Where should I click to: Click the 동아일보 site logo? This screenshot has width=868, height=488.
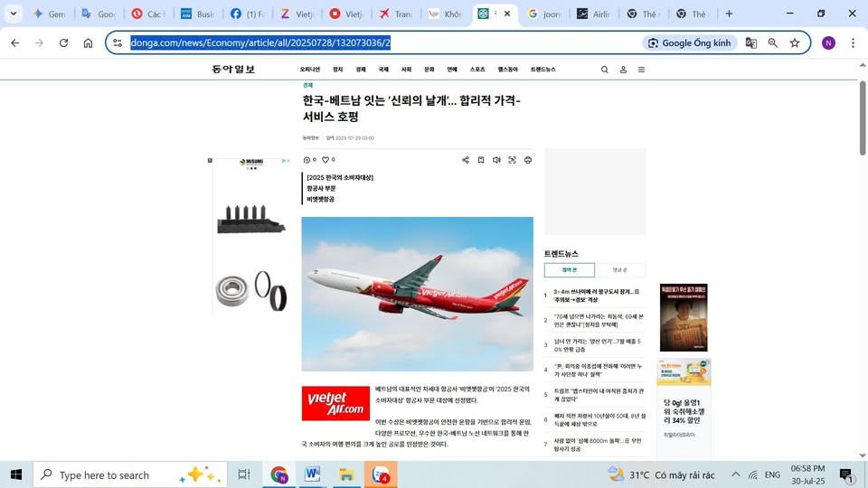(x=233, y=70)
